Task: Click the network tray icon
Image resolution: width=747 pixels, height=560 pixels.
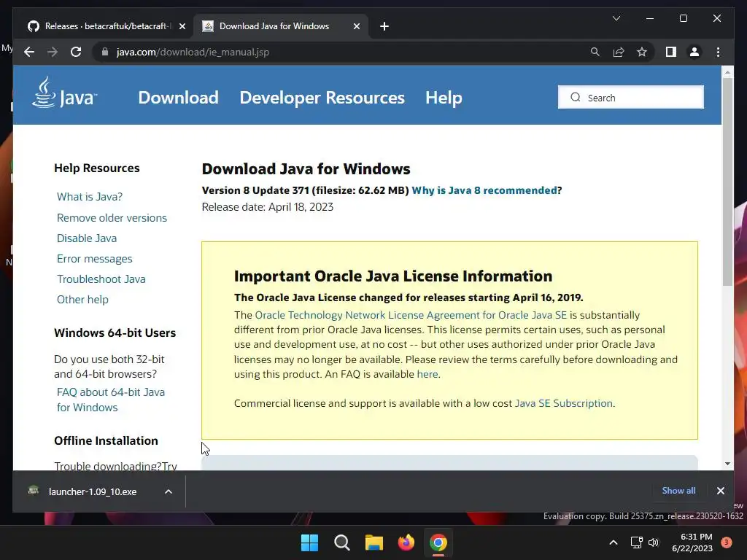Action: (636, 542)
